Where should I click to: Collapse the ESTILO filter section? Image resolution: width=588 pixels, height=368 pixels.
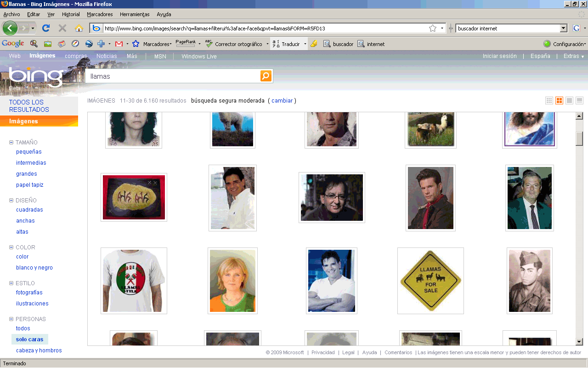(11, 283)
